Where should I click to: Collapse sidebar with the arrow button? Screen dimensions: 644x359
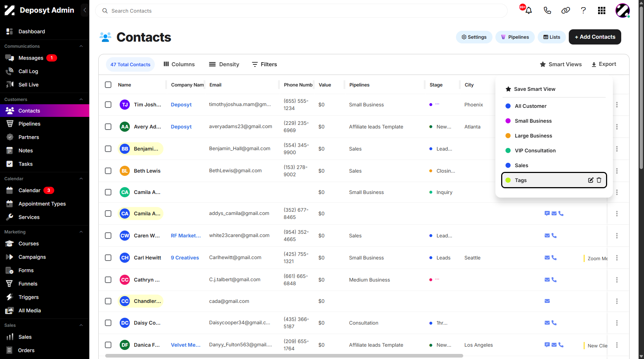(x=85, y=10)
